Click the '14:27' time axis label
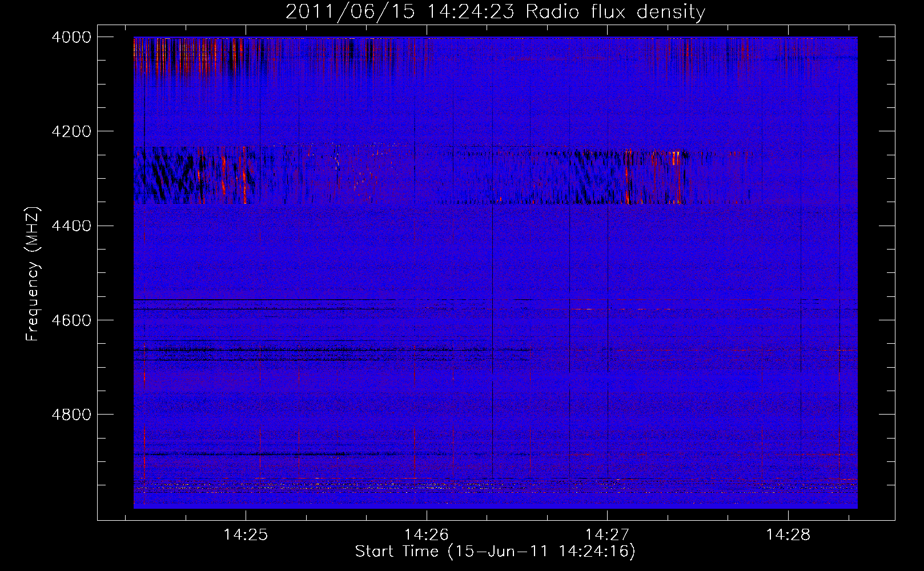The height and width of the screenshot is (571, 924). coord(607,535)
